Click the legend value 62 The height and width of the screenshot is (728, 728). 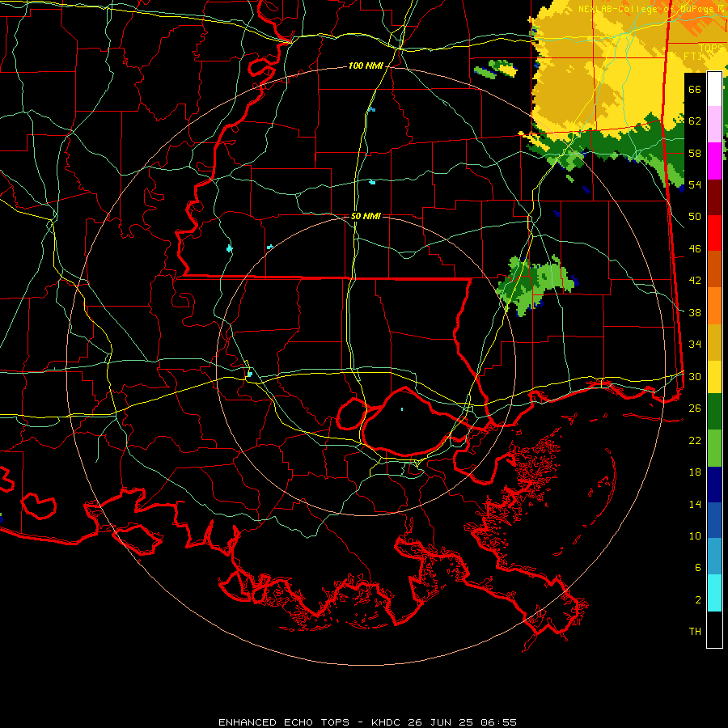pyautogui.click(x=695, y=121)
